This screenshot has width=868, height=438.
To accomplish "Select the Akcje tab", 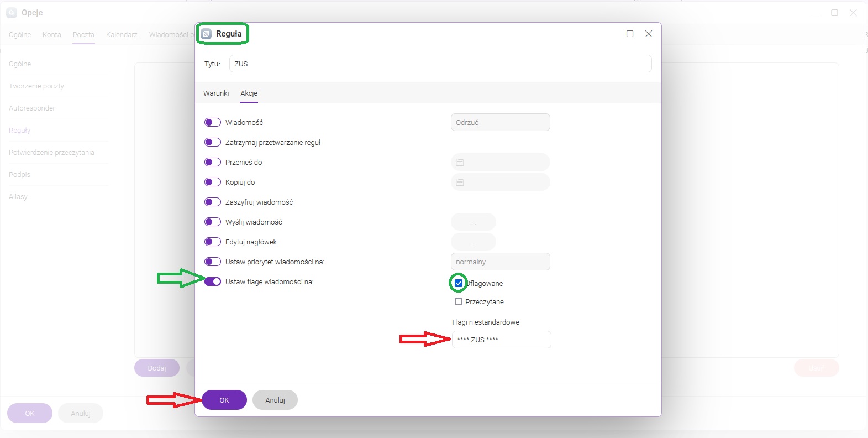I will [249, 93].
